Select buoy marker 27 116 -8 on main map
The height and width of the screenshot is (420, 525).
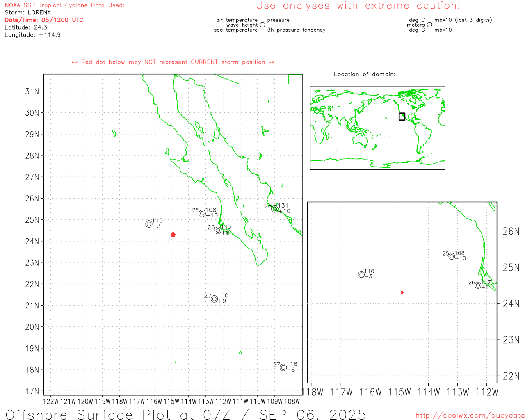283,367
